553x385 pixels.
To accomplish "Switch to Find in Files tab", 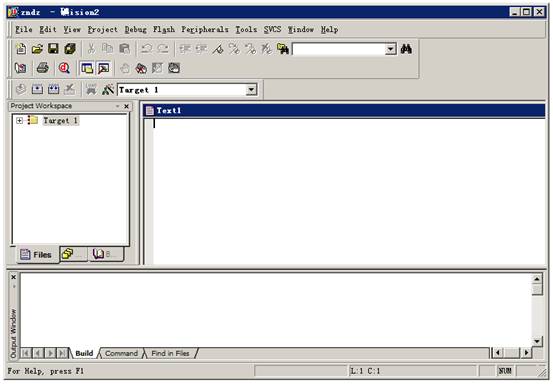I will 170,353.
